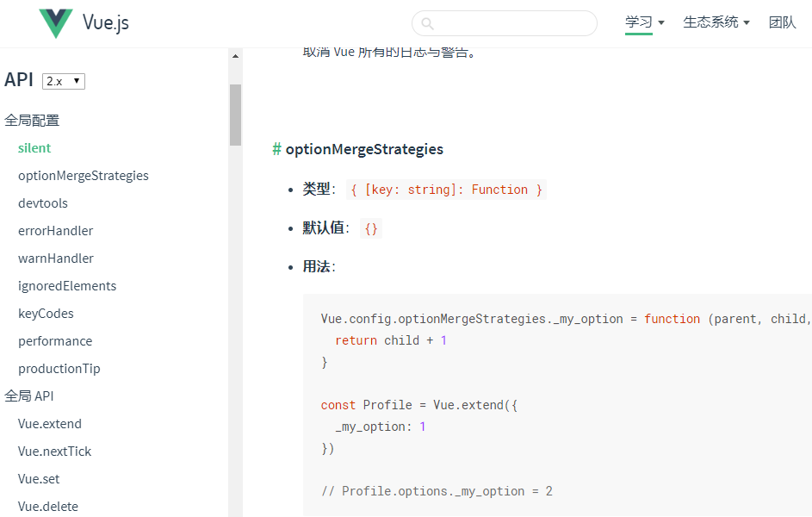Jump to errorHandler sidebar entry
The image size is (812, 517).
(x=55, y=231)
